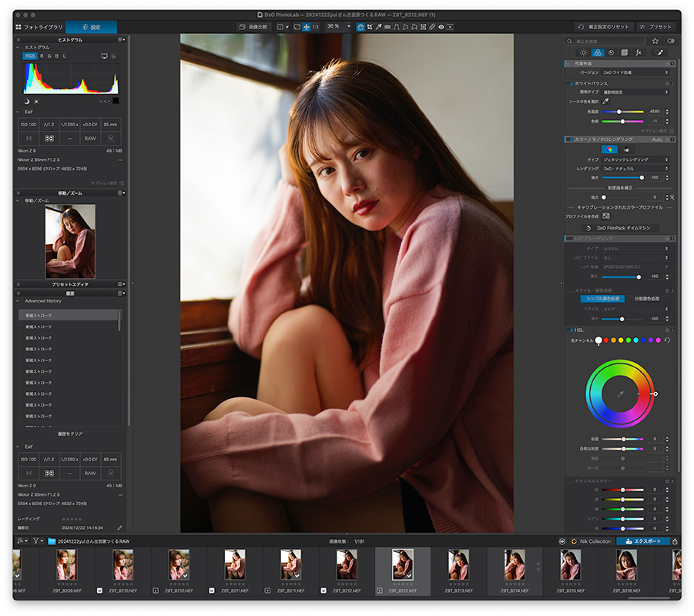694x616 pixels.
Task: Click the HSL saturation slider
Action: [x=622, y=439]
